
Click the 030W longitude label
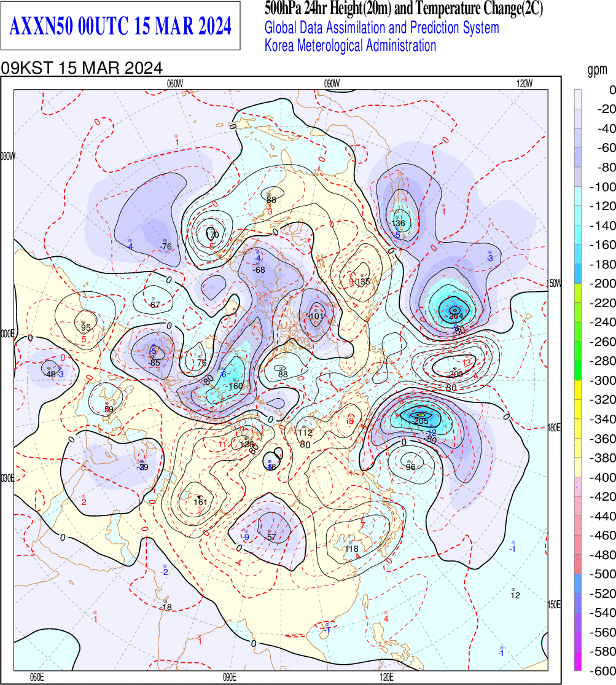tap(7, 157)
